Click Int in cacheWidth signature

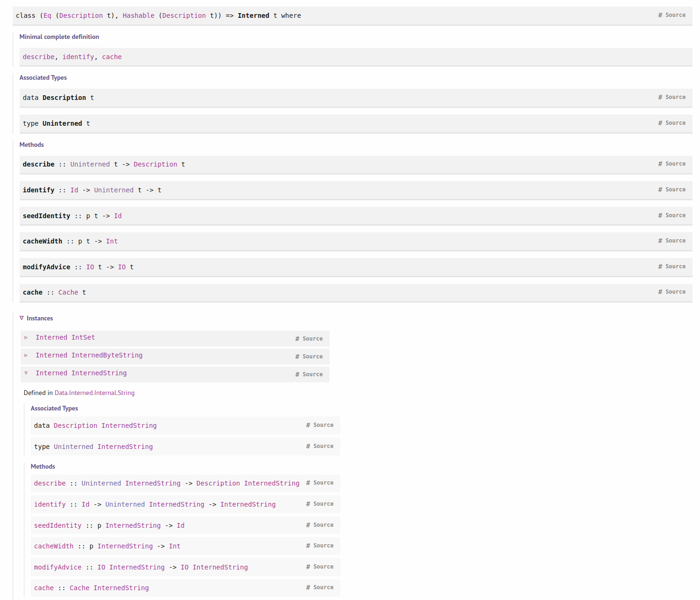[x=112, y=241]
